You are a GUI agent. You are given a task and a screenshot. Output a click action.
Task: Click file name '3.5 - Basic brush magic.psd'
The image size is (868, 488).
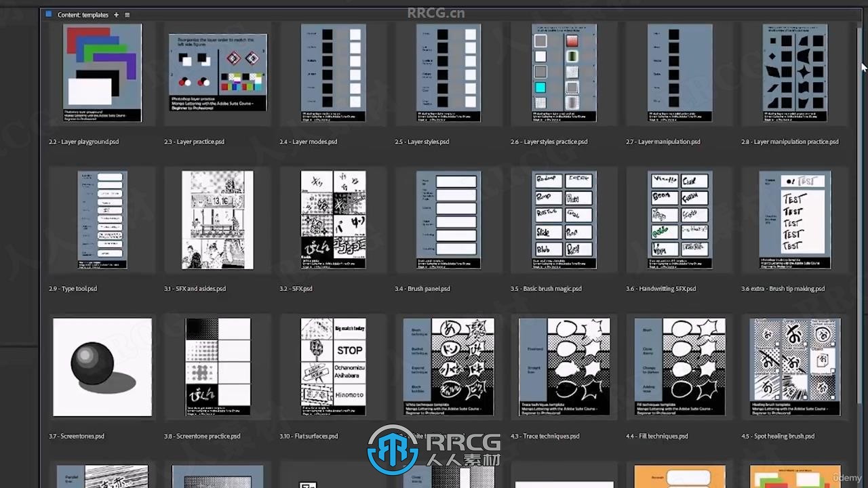pos(546,289)
